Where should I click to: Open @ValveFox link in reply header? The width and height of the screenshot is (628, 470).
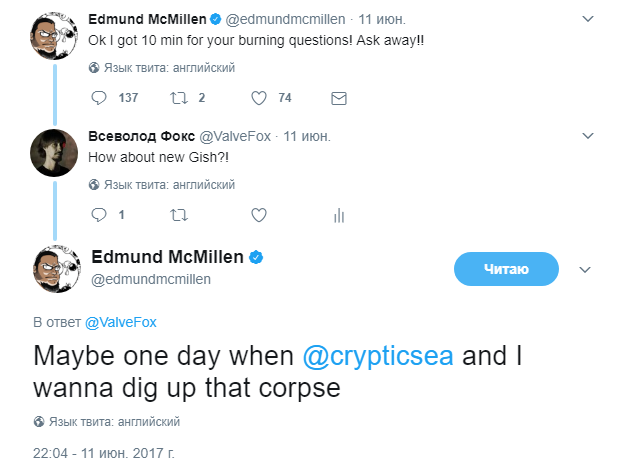(x=121, y=322)
